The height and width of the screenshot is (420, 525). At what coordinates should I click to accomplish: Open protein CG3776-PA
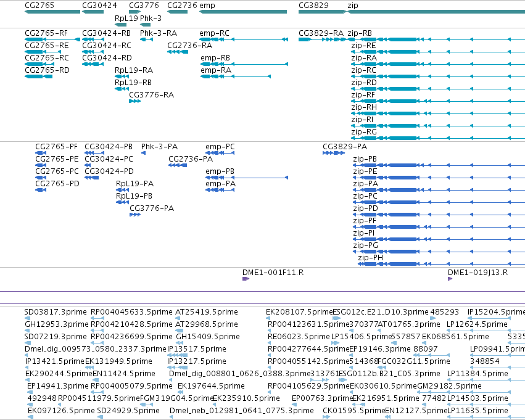[x=152, y=208]
